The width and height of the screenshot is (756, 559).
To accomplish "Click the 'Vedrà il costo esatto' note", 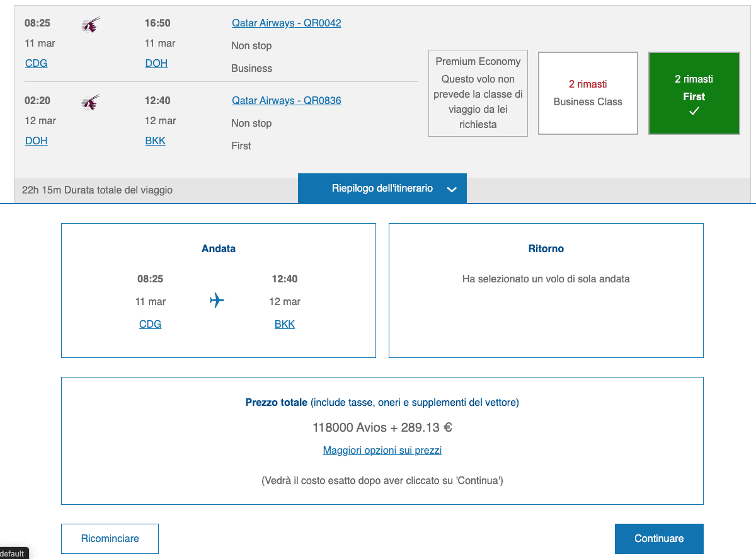I will click(x=382, y=480).
